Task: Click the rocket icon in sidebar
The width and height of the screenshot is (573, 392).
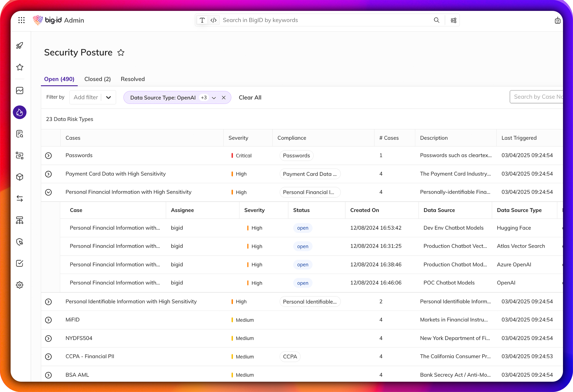Action: (x=20, y=46)
